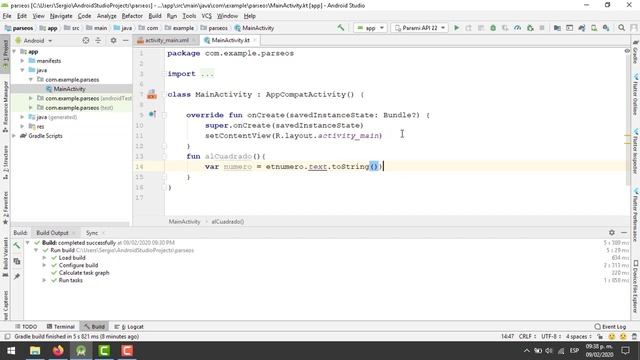The height and width of the screenshot is (360, 640).
Task: Click the green Debug app bug icon
Action: [493, 28]
